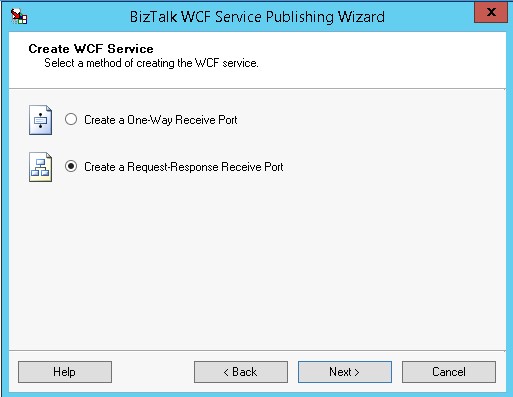Continue with the Next button
513x397 pixels.
(x=345, y=372)
